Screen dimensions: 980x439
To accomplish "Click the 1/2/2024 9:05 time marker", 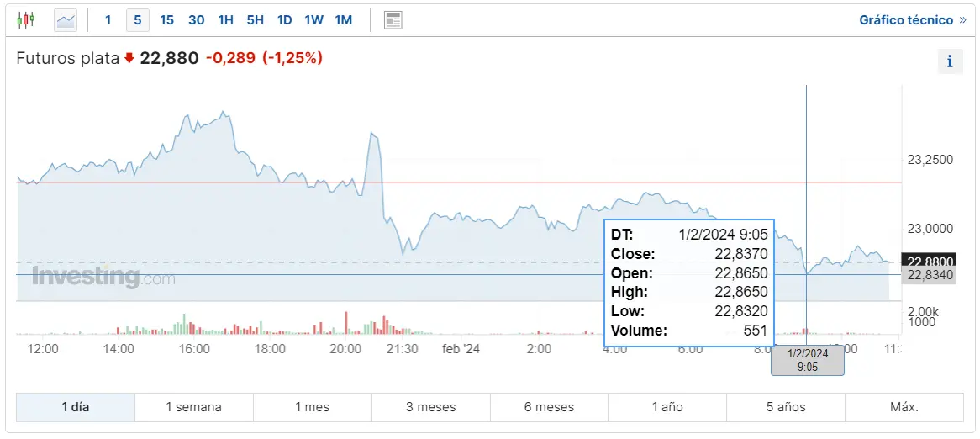I will [x=807, y=360].
